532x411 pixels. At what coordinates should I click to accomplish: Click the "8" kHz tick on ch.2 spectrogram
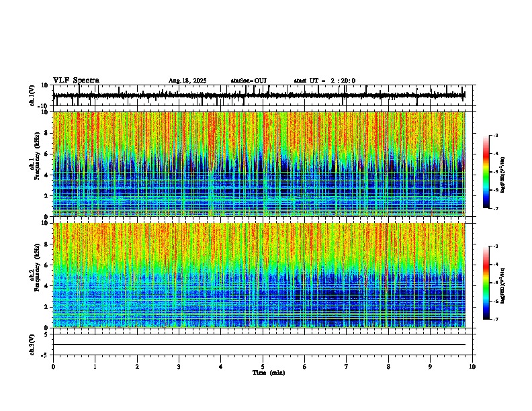(x=48, y=244)
